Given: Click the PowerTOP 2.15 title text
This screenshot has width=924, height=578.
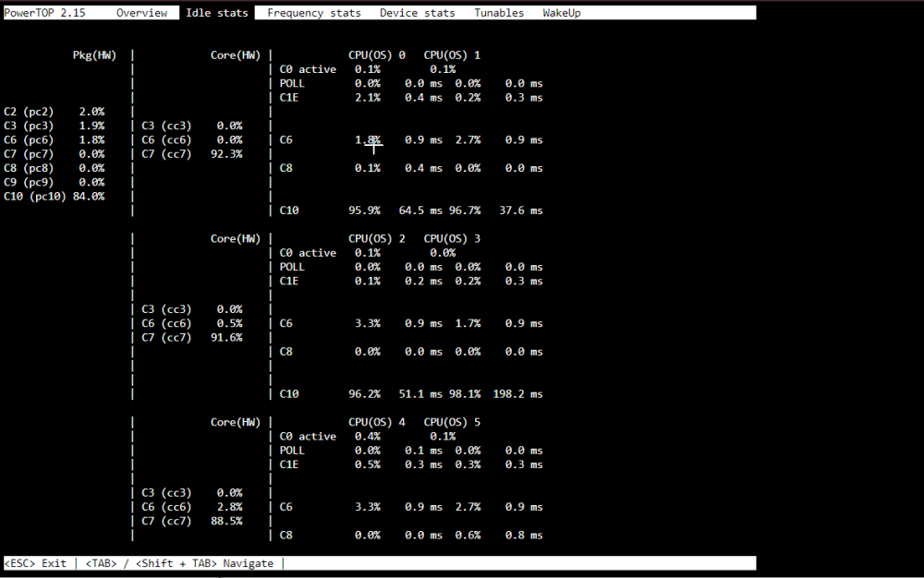Looking at the screenshot, I should click(44, 13).
